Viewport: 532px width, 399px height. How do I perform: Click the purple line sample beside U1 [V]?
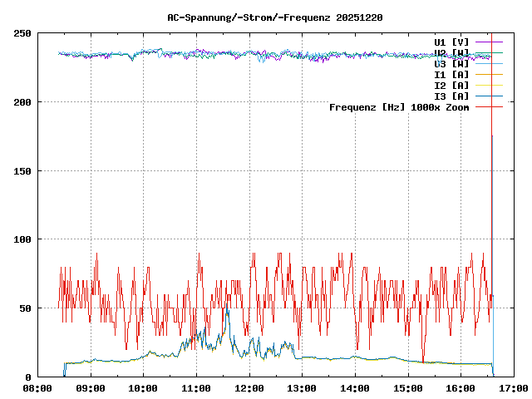pyautogui.click(x=490, y=42)
